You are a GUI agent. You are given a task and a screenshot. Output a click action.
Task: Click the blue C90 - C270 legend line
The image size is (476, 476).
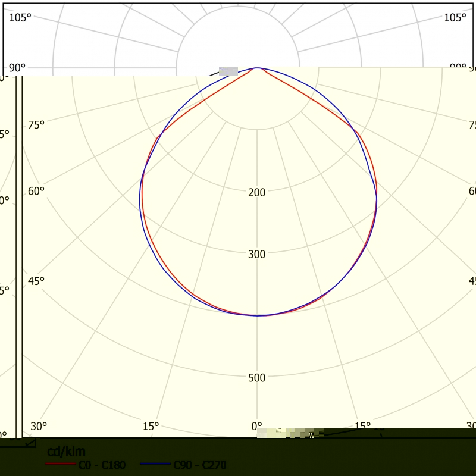(156, 465)
